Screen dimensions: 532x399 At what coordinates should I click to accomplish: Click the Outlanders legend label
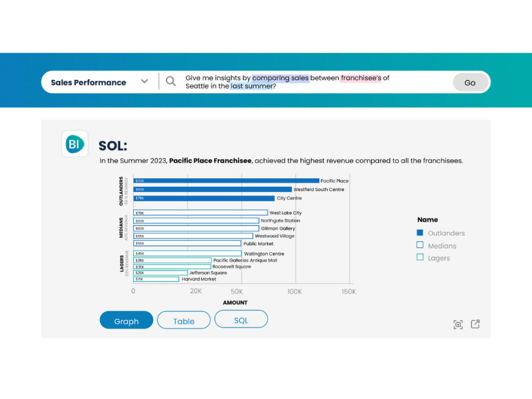(446, 233)
